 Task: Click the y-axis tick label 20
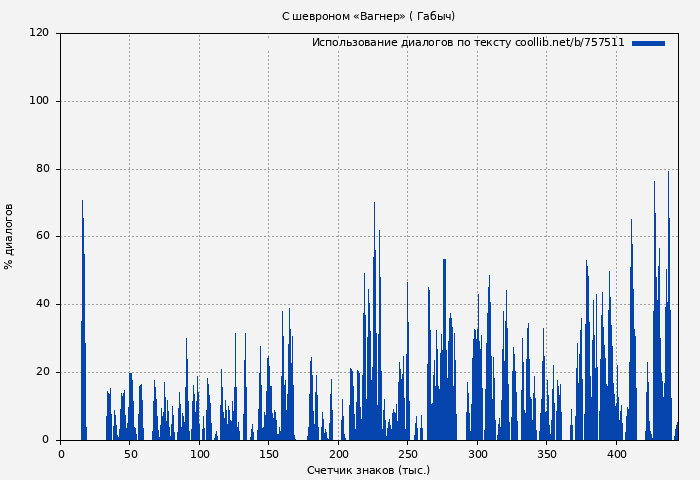point(42,372)
